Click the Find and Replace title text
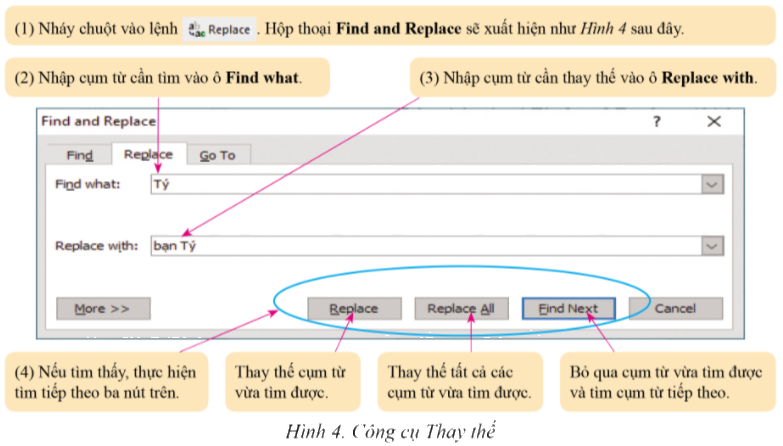Image resolution: width=783 pixels, height=446 pixels. (x=98, y=121)
